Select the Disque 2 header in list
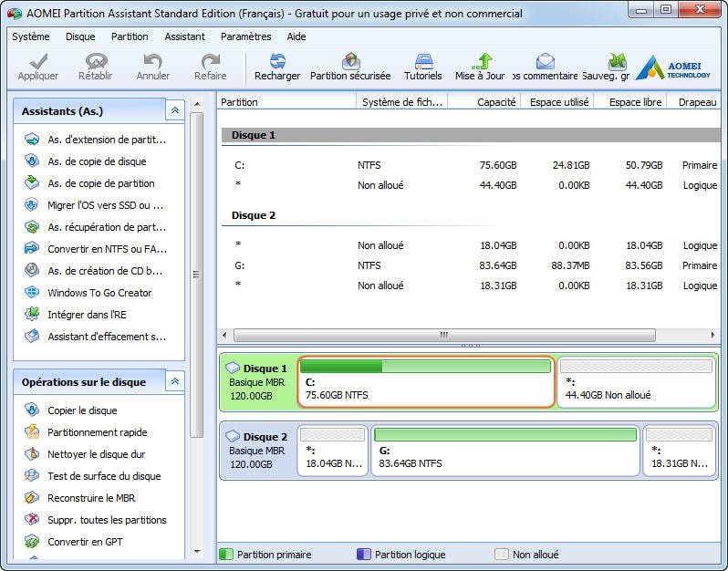The image size is (728, 571). point(471,215)
